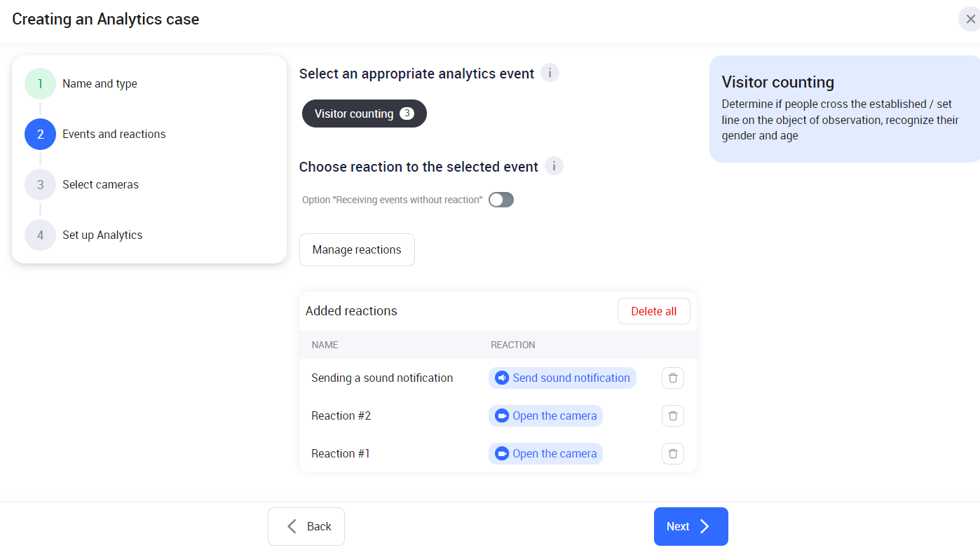Delete Reaction #2 using its trash icon
The image size is (980, 550).
pos(672,416)
